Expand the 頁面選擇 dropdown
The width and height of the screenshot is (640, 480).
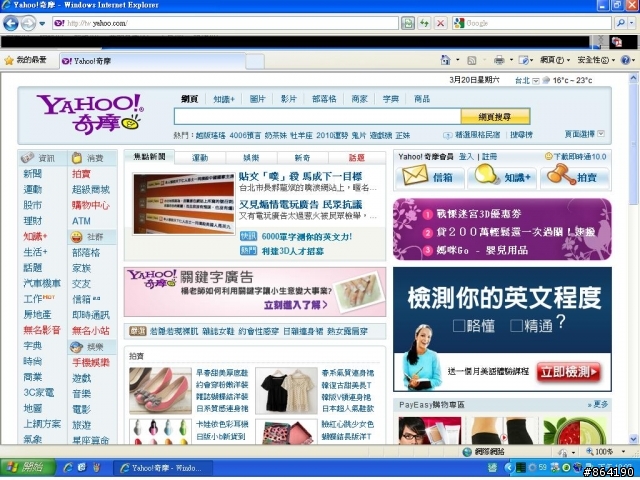pos(601,134)
